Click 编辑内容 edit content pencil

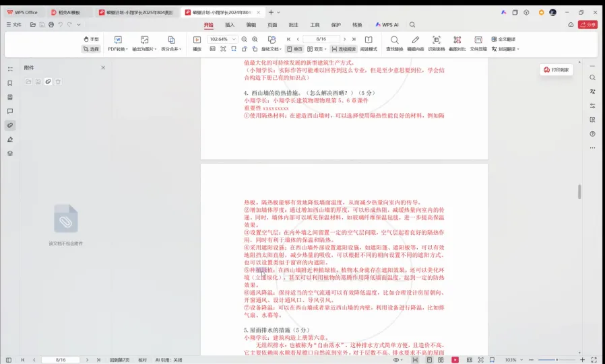[x=415, y=44]
